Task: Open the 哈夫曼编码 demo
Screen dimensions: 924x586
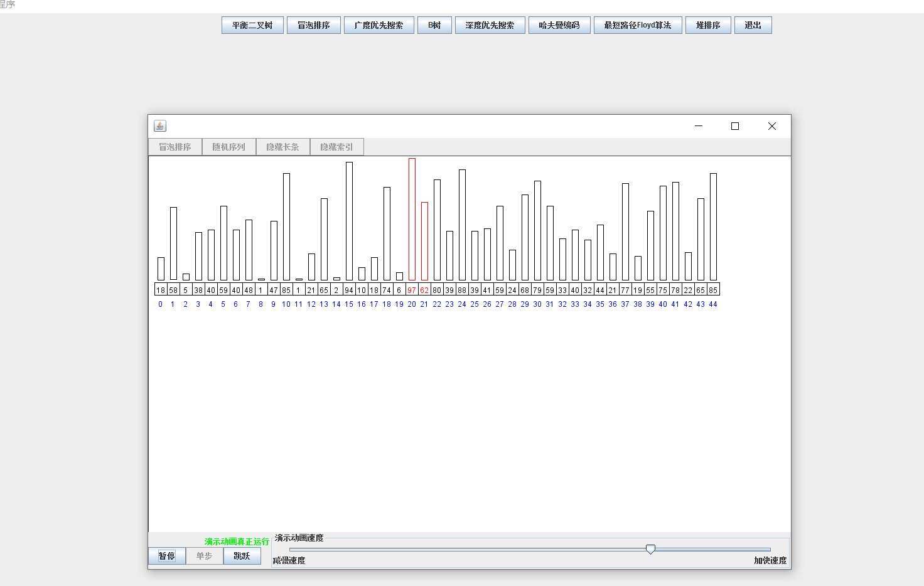Action: (559, 25)
